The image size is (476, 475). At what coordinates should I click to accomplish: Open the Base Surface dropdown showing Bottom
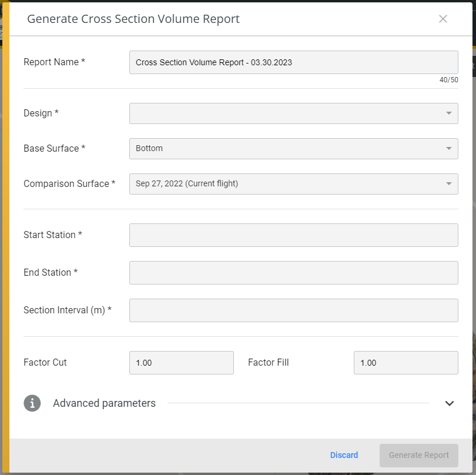click(x=294, y=149)
